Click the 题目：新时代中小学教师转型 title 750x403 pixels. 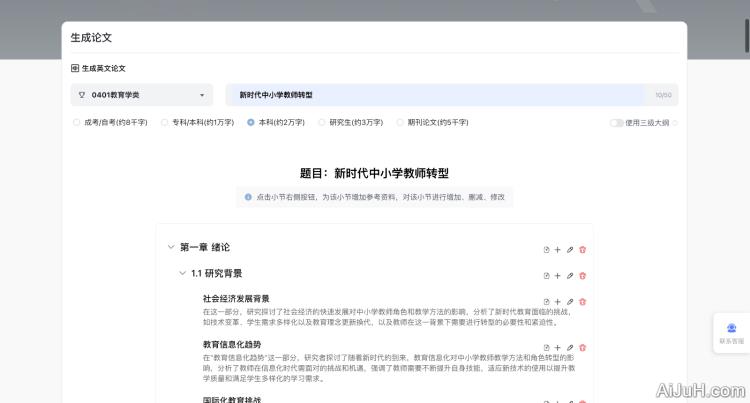pos(375,173)
